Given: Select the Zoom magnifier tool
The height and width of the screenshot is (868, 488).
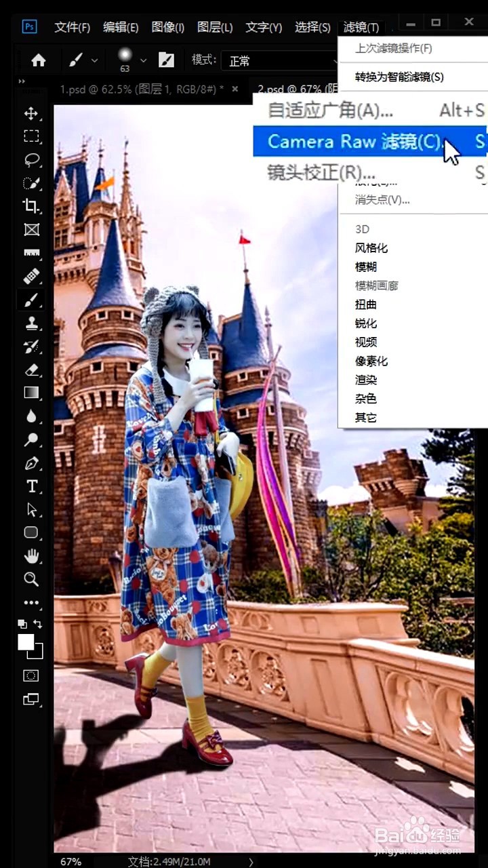Looking at the screenshot, I should tap(31, 579).
